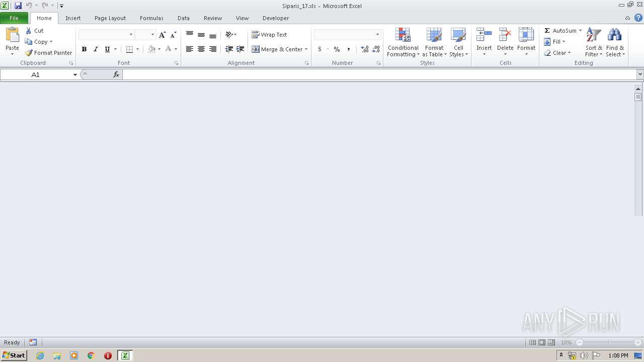Open Microsoft Excel Help question icon
This screenshot has width=644, height=362.
[x=638, y=18]
